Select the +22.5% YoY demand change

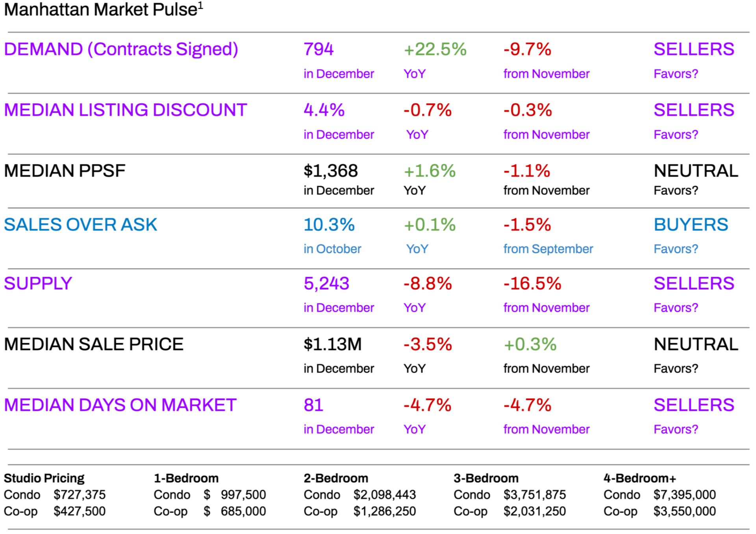pos(435,49)
